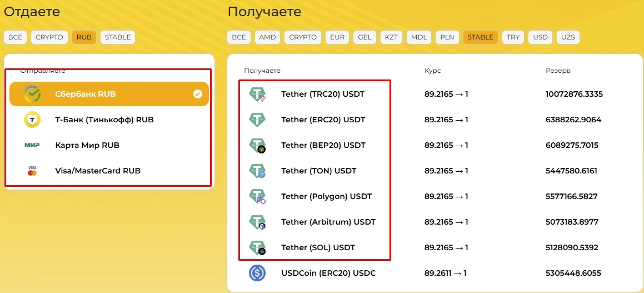Choose the GEL currency filter
This screenshot has width=644, height=293.
click(365, 37)
